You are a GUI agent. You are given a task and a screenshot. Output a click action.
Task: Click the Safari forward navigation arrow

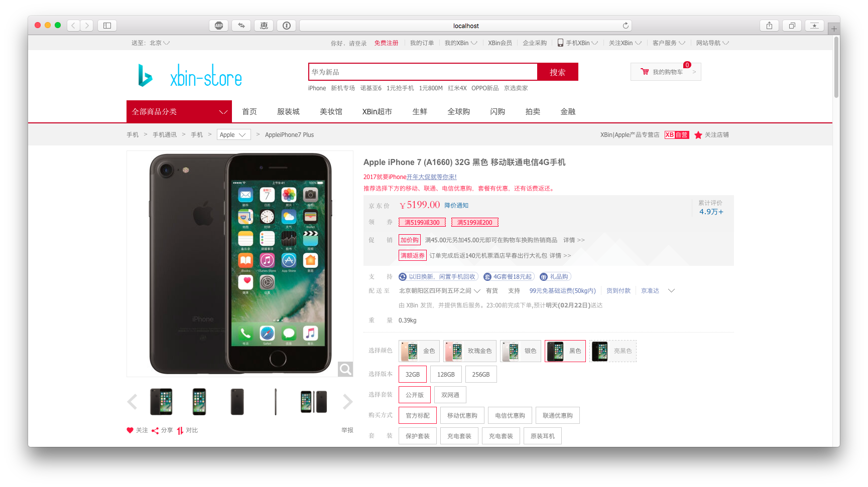[87, 26]
